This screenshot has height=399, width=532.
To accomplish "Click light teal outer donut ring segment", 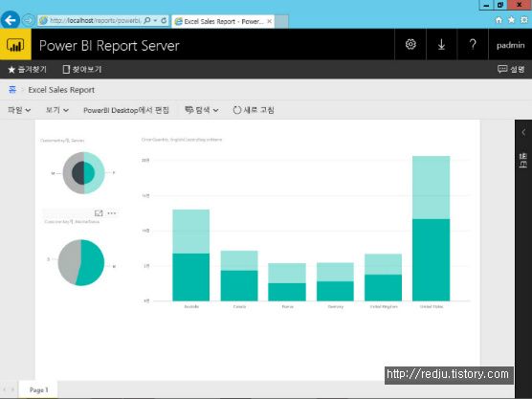I will (100, 173).
